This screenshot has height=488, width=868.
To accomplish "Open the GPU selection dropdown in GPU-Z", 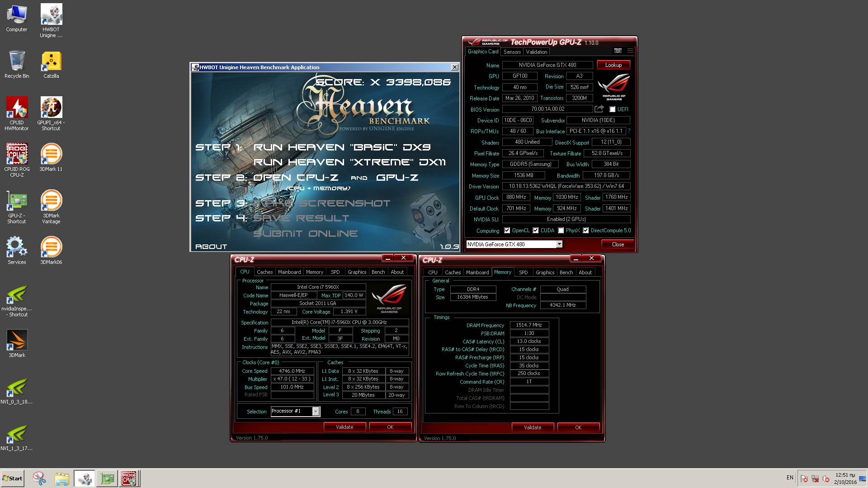I will (x=559, y=244).
